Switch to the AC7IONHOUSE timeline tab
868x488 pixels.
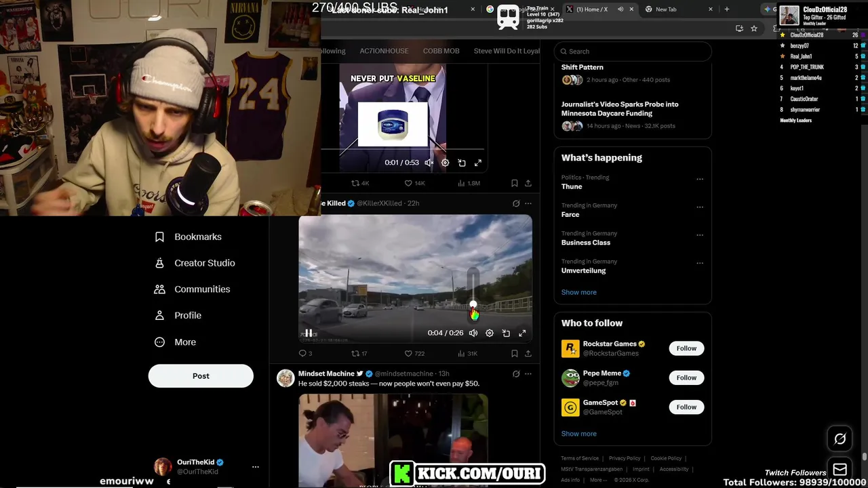(x=384, y=51)
